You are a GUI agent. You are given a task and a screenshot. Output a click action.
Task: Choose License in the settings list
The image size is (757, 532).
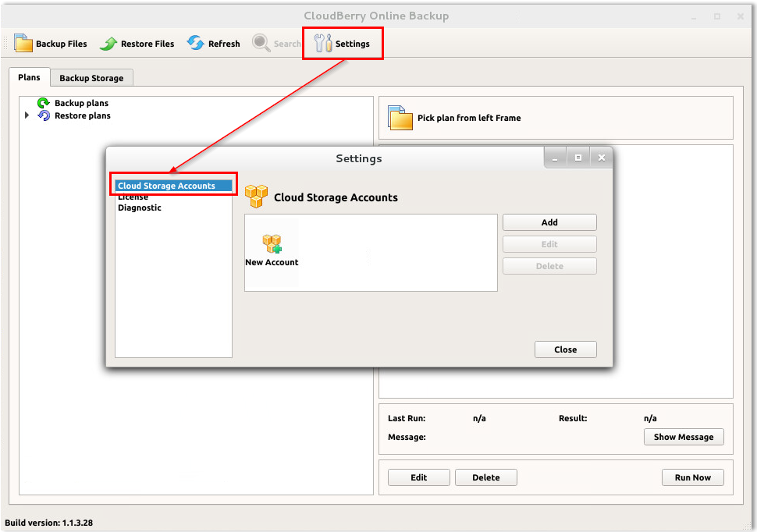[133, 197]
